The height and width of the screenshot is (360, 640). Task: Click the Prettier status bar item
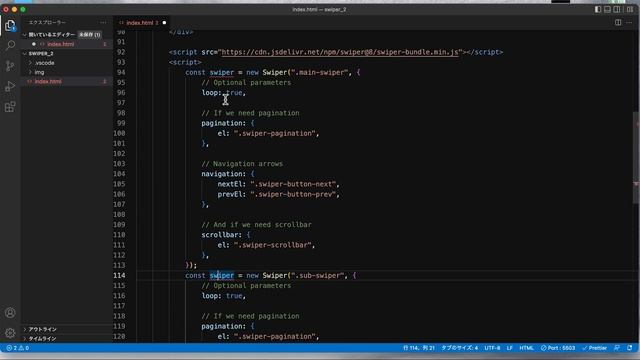[x=594, y=348]
